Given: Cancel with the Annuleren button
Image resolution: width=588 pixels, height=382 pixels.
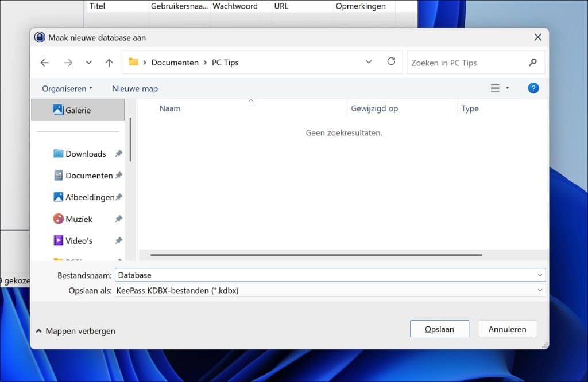Looking at the screenshot, I should [507, 329].
